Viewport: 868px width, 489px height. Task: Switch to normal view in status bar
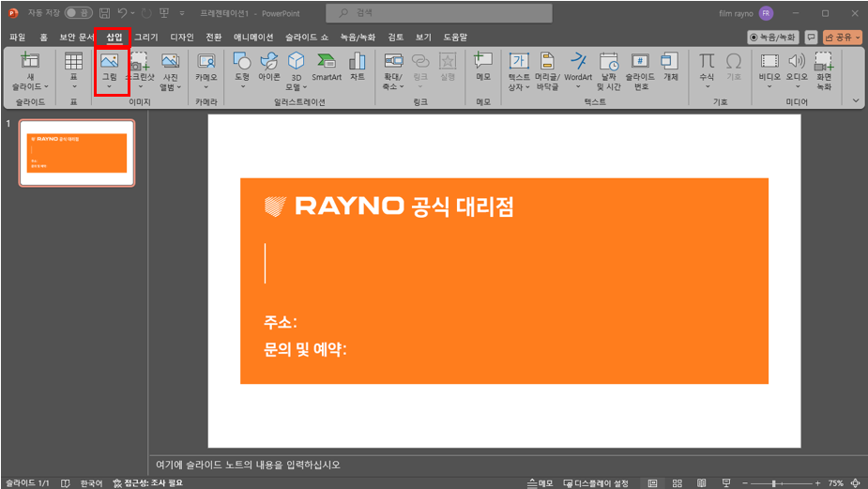tap(653, 483)
